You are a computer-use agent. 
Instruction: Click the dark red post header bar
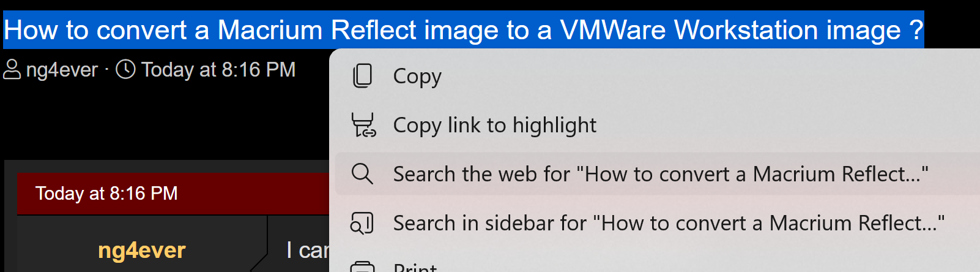click(x=245, y=194)
